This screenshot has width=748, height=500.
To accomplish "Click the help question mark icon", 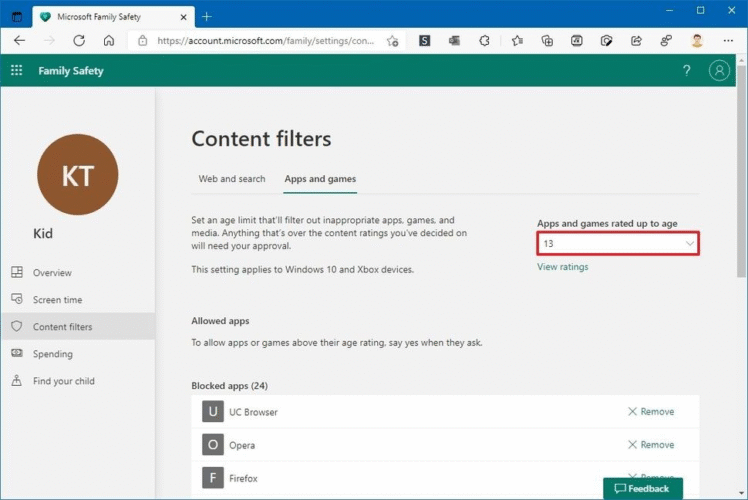I will (x=686, y=71).
